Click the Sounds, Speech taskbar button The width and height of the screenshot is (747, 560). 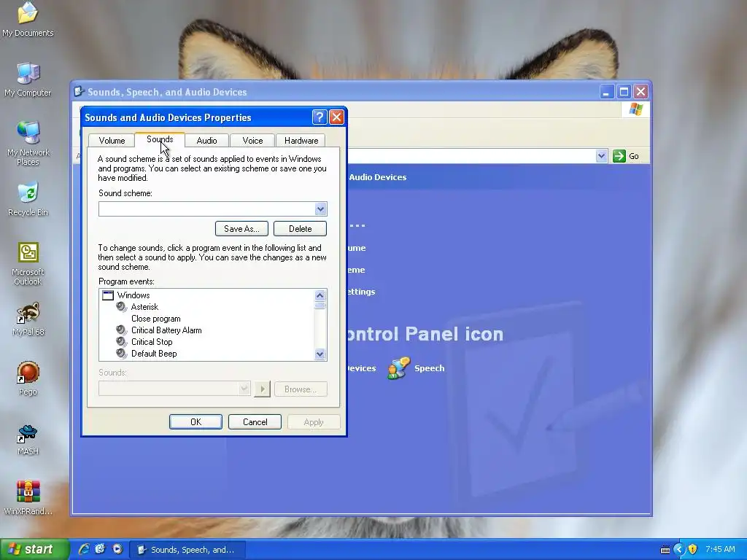tap(187, 550)
